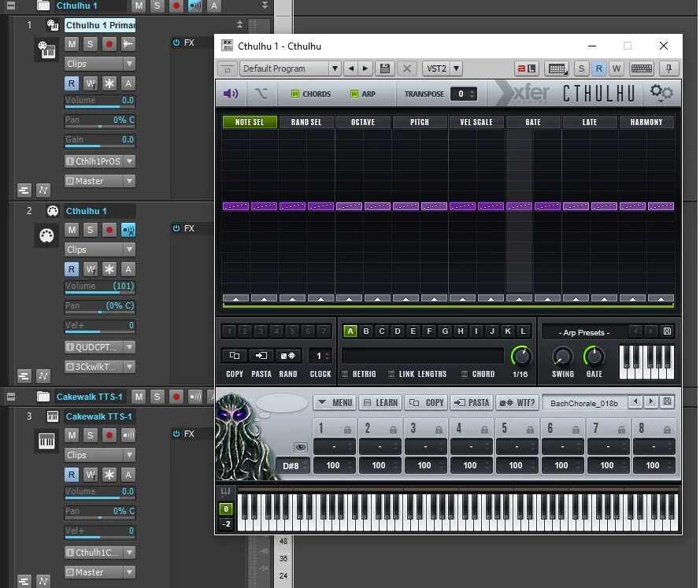Delete preset with X icon in plugin toolbar

407,68
